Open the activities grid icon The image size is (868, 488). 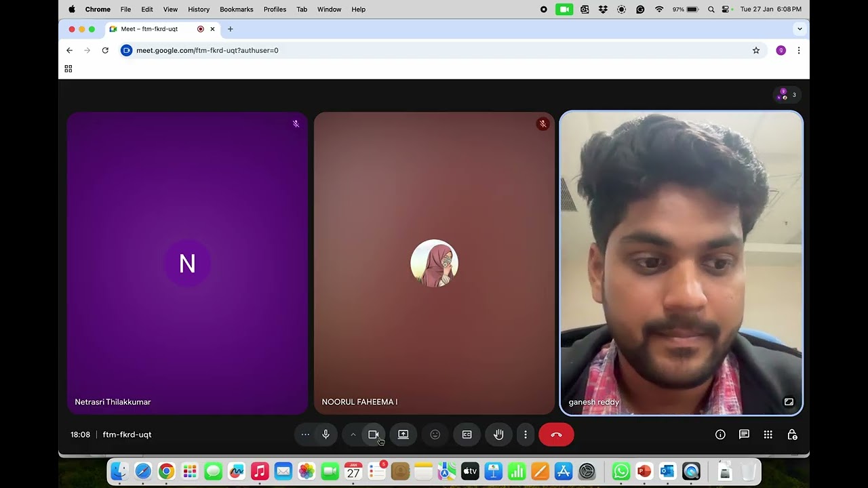point(768,434)
